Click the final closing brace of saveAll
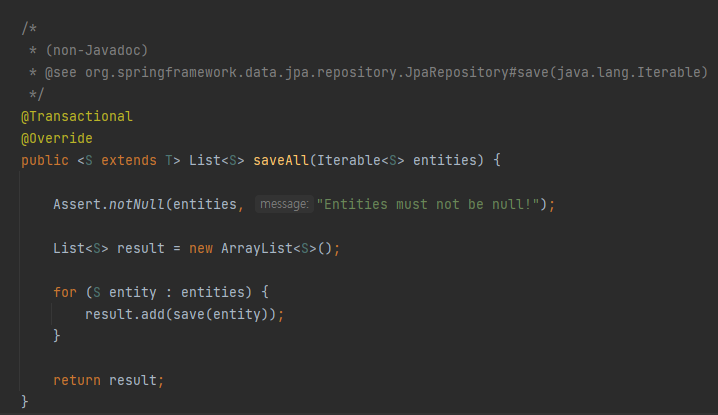718x415 pixels. [x=25, y=402]
